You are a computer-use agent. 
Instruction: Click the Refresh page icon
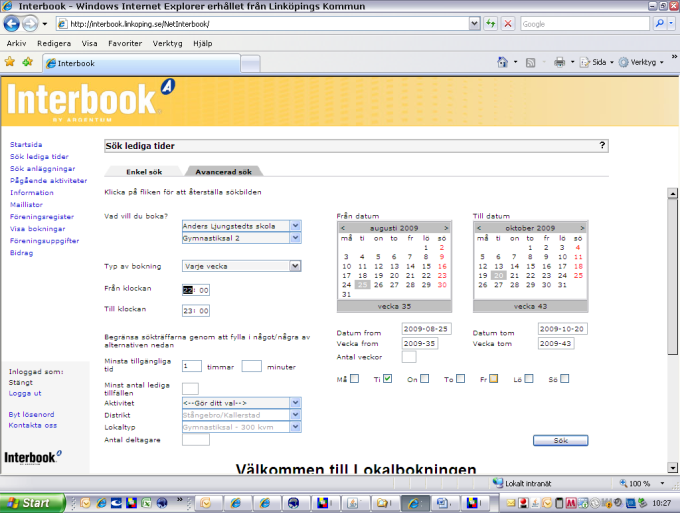tap(490, 23)
